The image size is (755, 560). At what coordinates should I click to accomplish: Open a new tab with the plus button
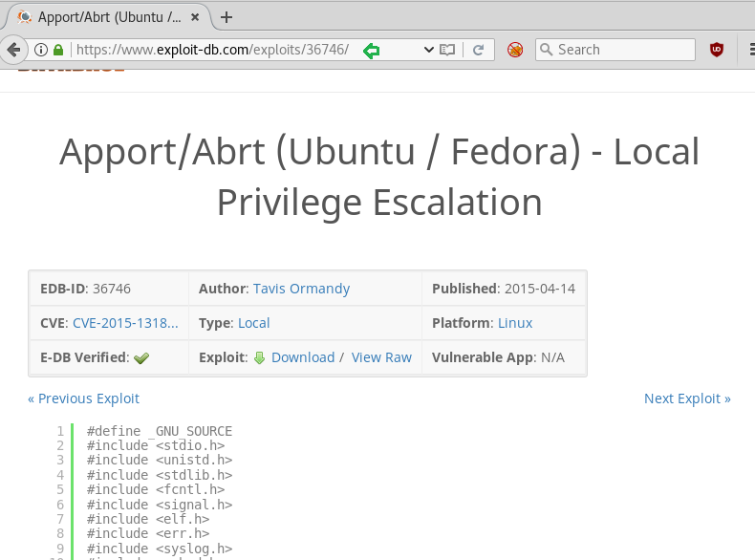pos(226,17)
